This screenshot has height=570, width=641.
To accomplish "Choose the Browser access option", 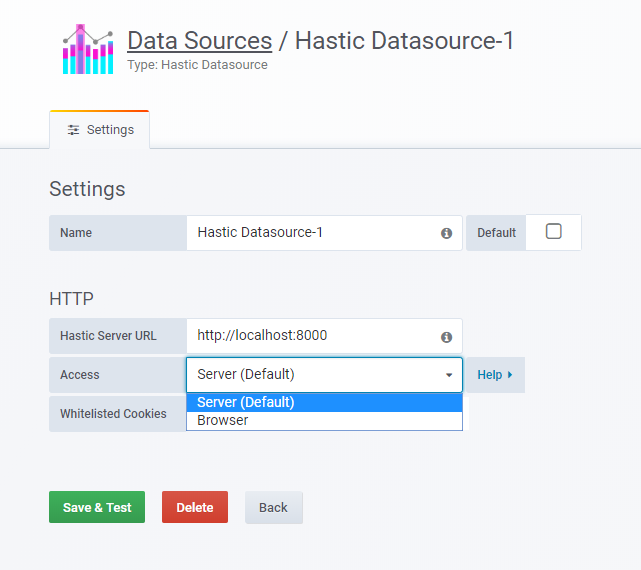I will coord(324,420).
